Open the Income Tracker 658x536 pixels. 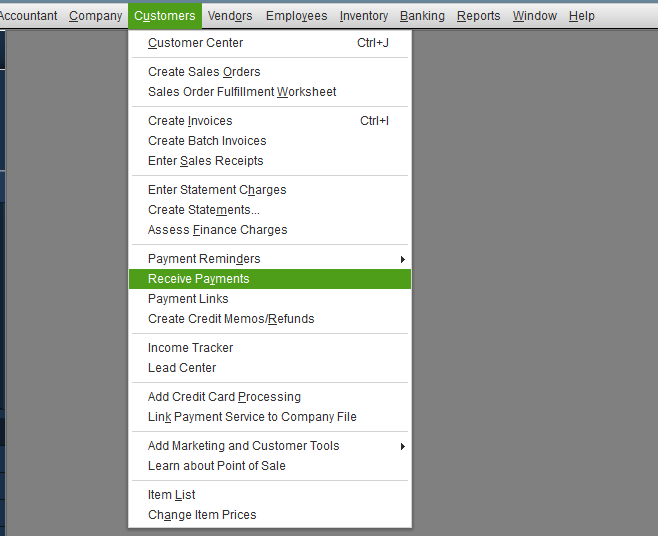pyautogui.click(x=191, y=348)
